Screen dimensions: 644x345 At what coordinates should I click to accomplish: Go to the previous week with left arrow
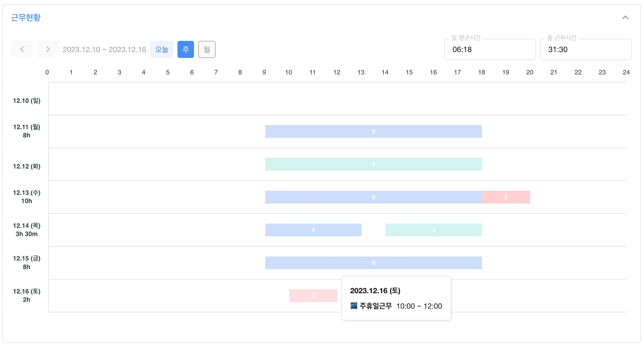(x=22, y=49)
